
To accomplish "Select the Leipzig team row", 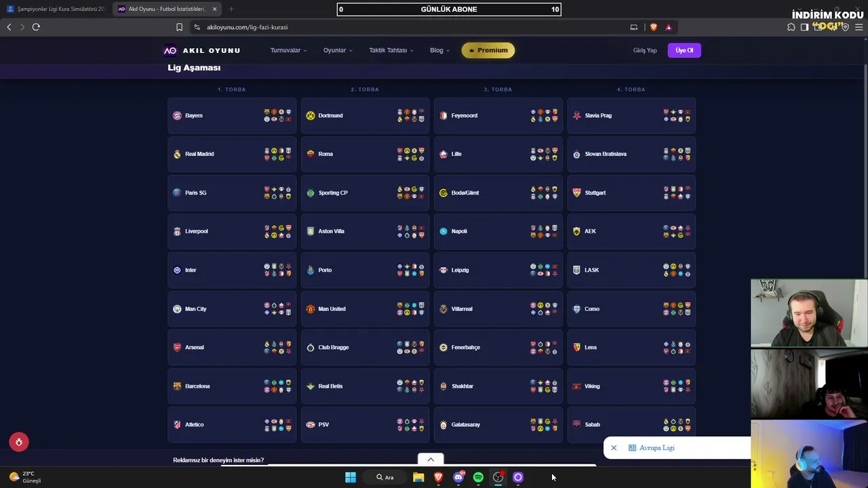I will [498, 270].
